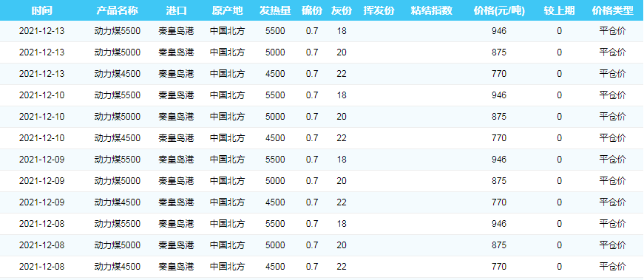This screenshot has width=644, height=280.
Task: Click product name 动力煤5000 dated 2021-12-09
Action: [x=118, y=181]
